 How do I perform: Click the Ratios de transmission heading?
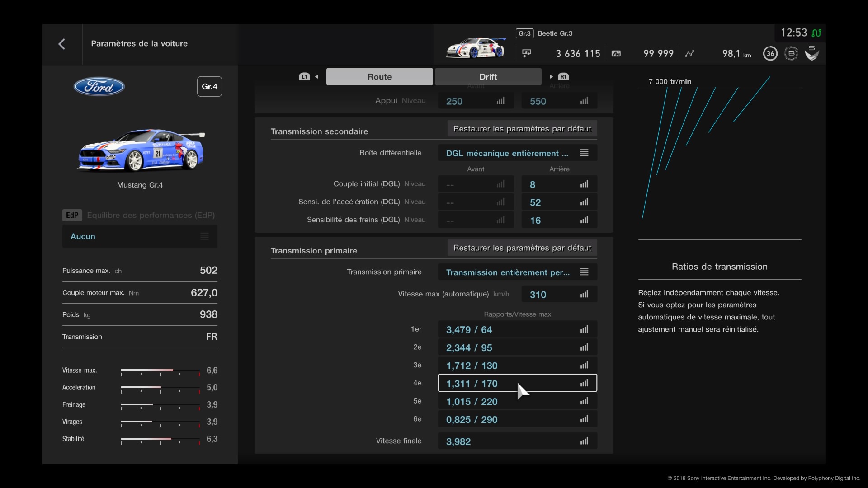tap(719, 267)
